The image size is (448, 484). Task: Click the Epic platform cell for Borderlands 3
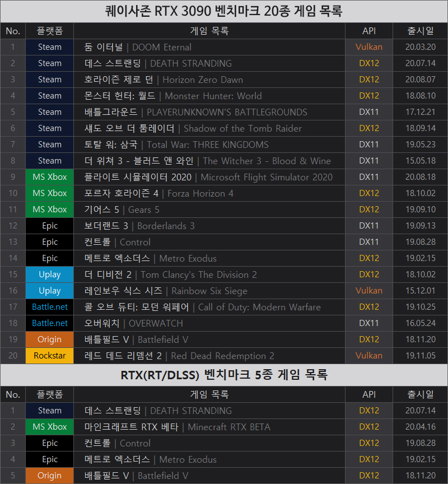point(50,226)
